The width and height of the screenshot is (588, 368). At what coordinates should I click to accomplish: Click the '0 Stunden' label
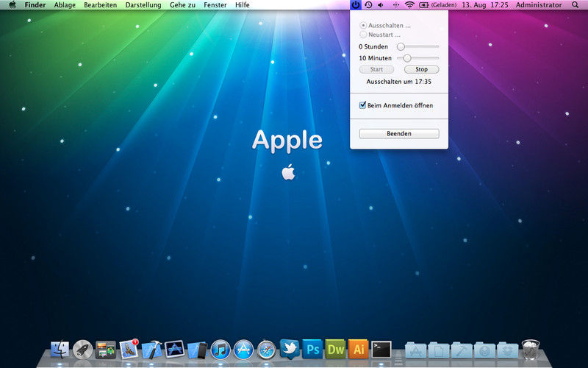(x=373, y=46)
